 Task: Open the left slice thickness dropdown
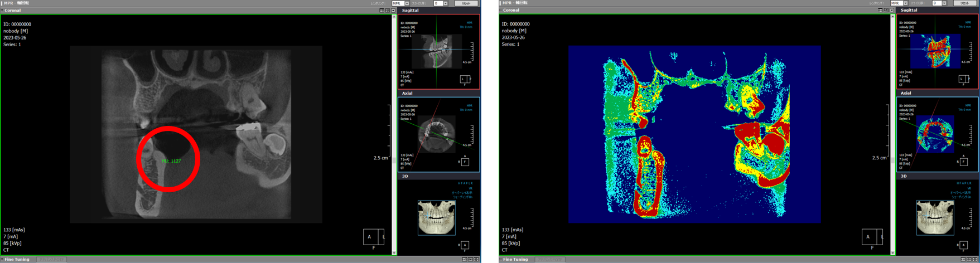[x=445, y=3]
